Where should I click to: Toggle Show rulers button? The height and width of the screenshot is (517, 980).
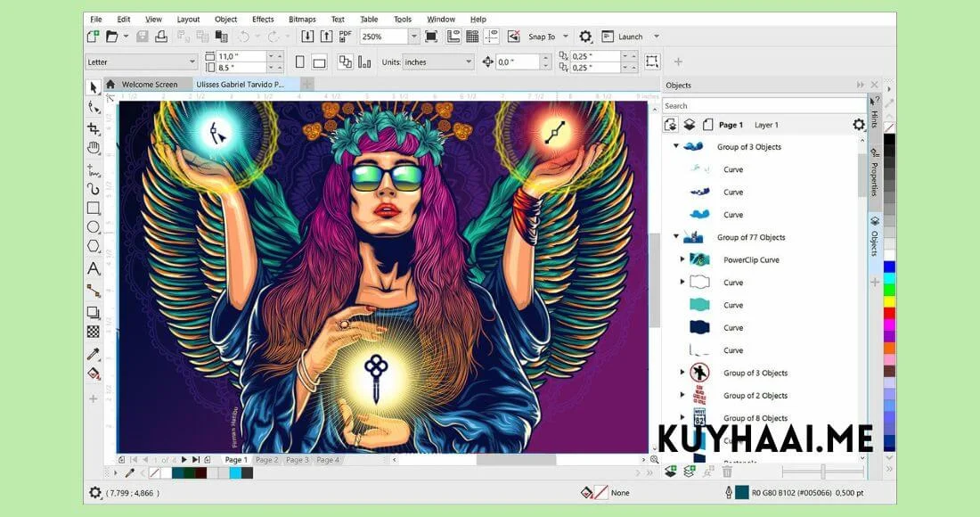tap(453, 37)
